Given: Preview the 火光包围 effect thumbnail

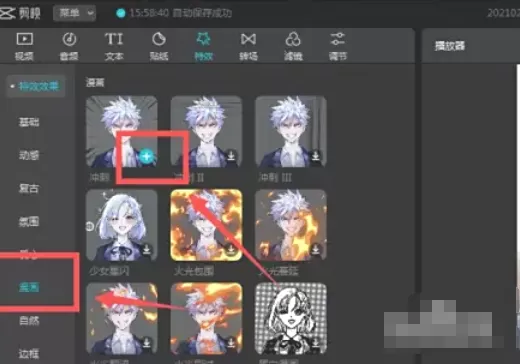Looking at the screenshot, I should click(206, 225).
